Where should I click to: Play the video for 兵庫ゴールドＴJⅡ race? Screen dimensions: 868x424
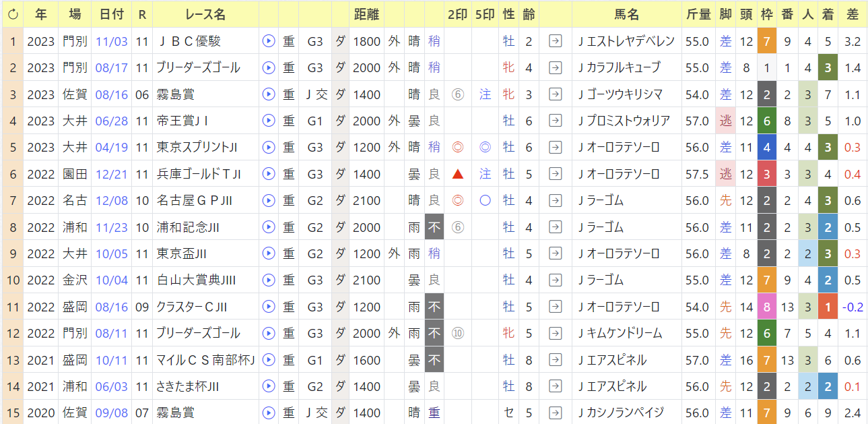click(x=269, y=174)
